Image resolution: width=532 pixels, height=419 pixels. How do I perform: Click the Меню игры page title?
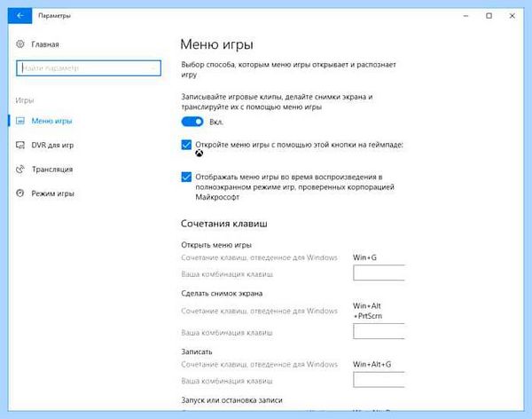click(x=216, y=44)
